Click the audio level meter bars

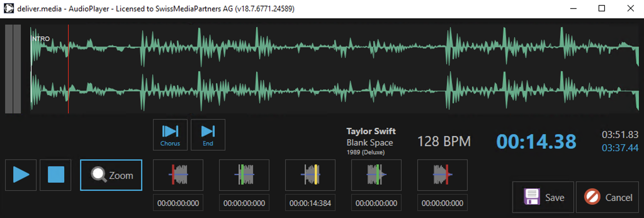(x=13, y=69)
